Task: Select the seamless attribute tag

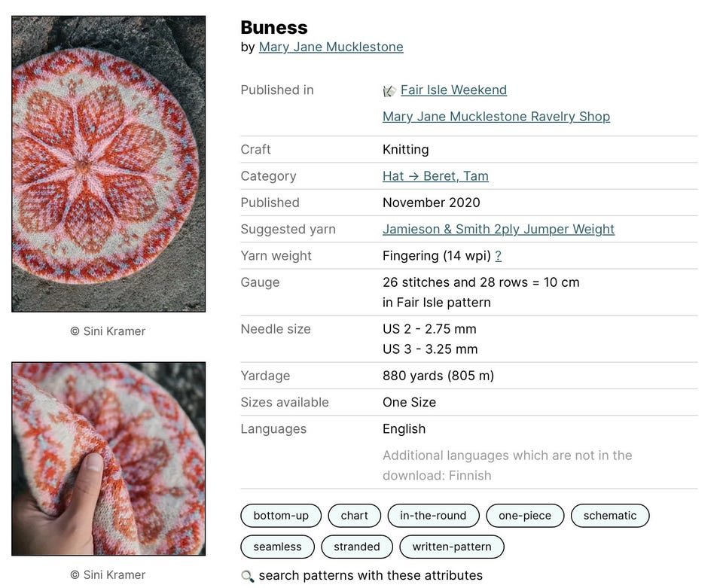Action: click(x=277, y=547)
